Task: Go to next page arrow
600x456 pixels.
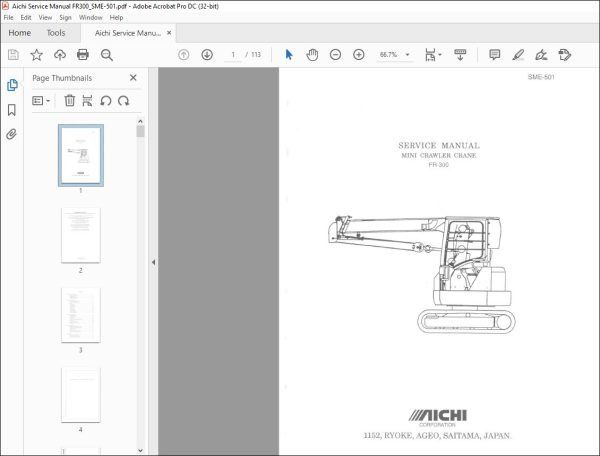Action: click(207, 55)
